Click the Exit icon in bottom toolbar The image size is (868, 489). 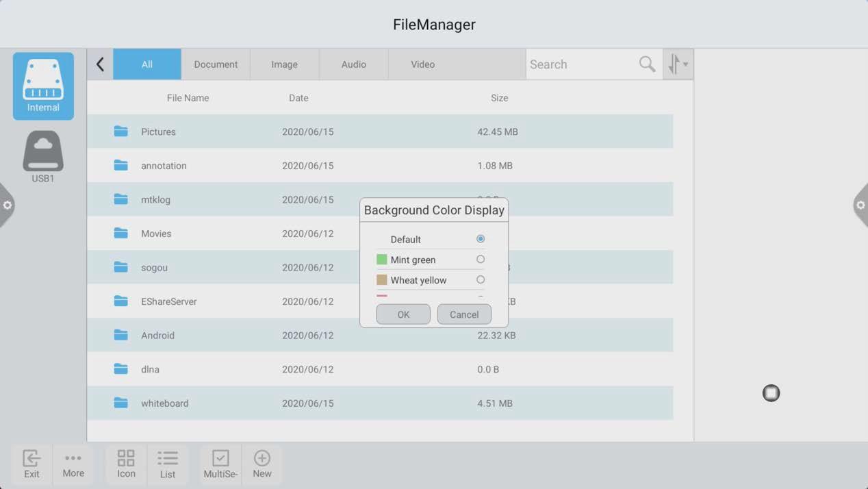click(x=31, y=464)
